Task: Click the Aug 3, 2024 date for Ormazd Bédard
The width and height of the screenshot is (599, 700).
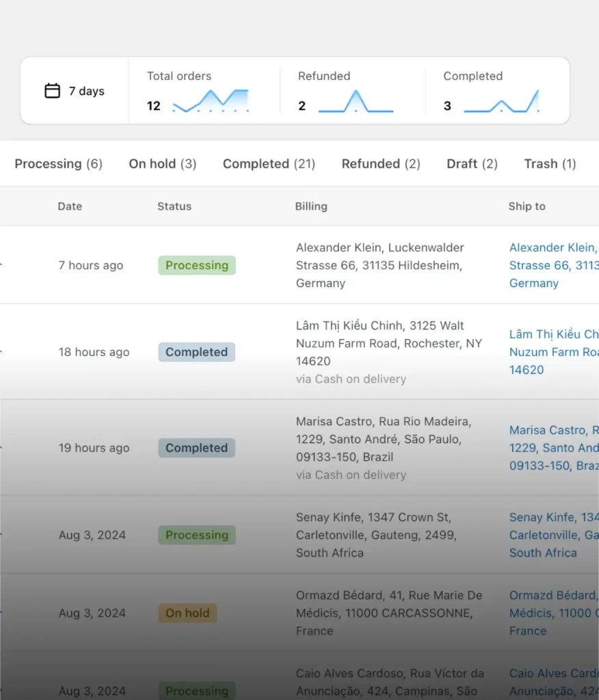Action: 92,613
